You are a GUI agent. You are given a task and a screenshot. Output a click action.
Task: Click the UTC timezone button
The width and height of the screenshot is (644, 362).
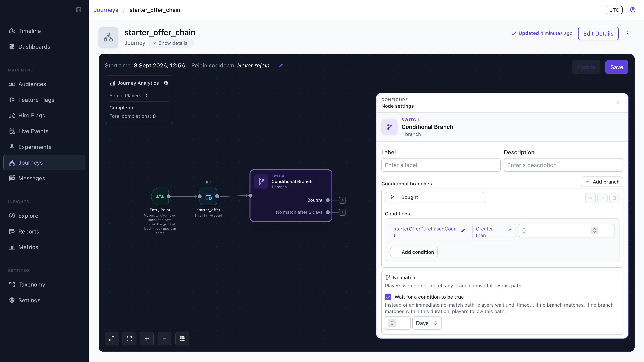(x=614, y=10)
